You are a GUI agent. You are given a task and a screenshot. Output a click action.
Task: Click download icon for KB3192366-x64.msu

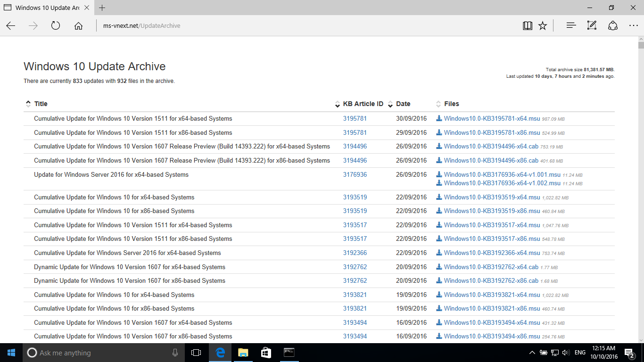439,253
